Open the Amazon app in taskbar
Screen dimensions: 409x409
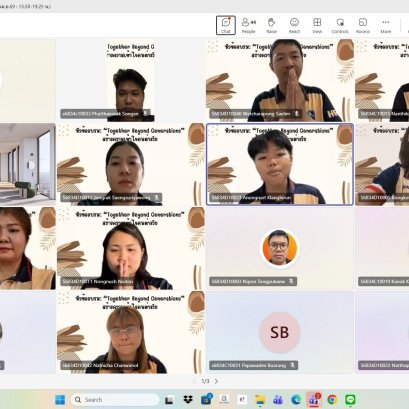(x=224, y=400)
